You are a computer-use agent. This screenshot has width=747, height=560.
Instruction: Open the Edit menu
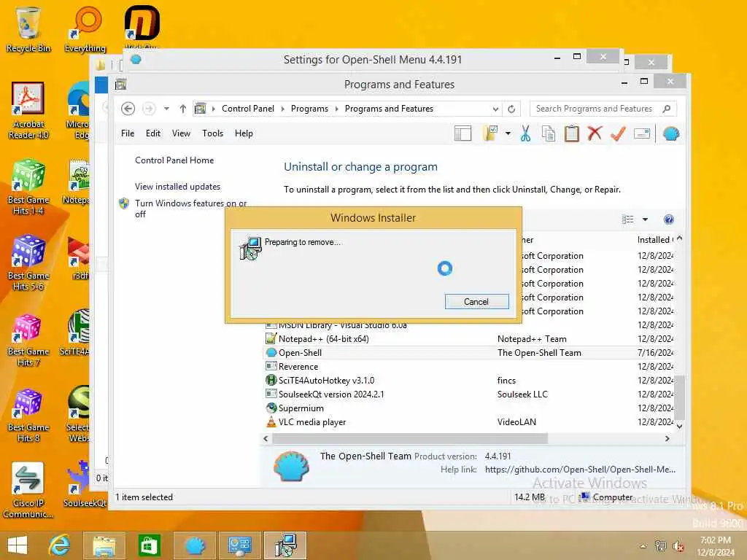coord(153,133)
